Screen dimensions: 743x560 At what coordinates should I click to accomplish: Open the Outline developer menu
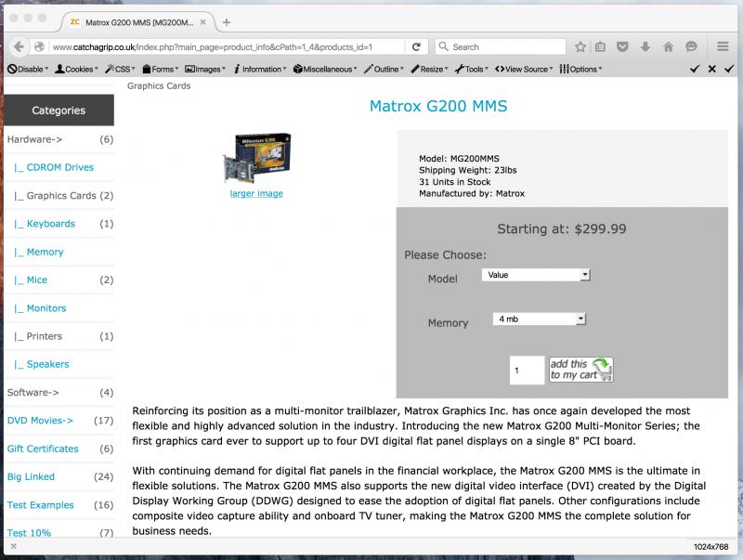[384, 69]
